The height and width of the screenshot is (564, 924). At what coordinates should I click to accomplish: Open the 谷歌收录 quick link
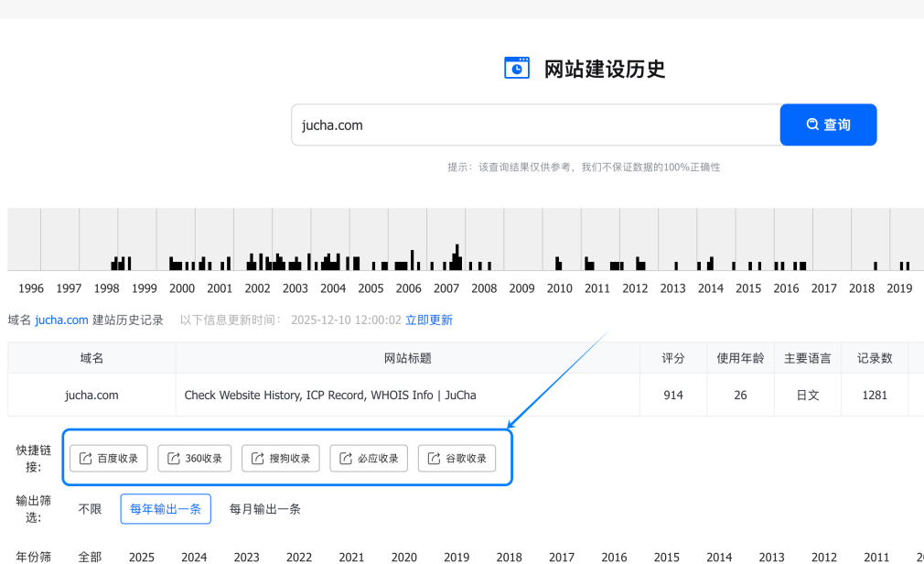point(457,459)
